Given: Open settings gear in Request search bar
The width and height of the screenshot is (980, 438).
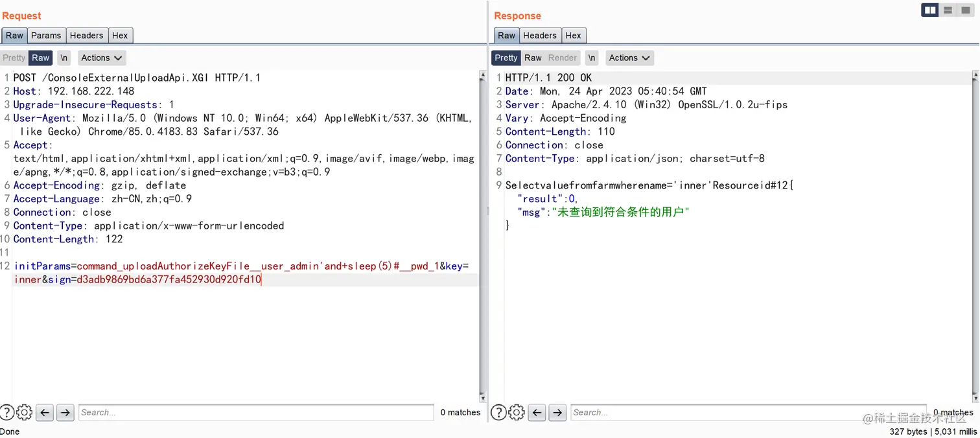Looking at the screenshot, I should point(24,412).
